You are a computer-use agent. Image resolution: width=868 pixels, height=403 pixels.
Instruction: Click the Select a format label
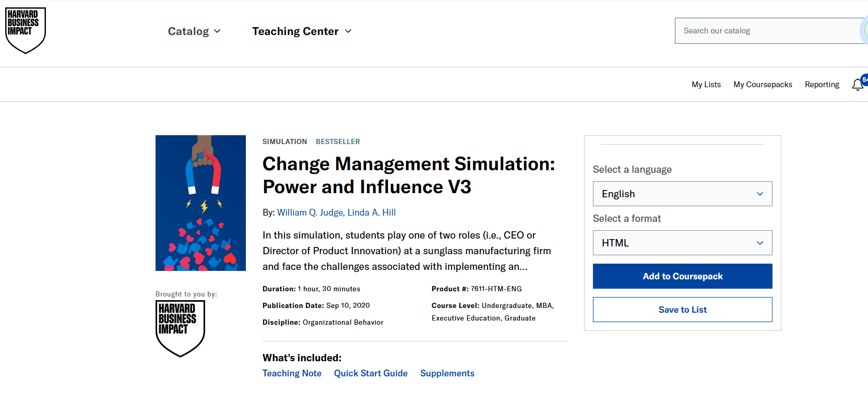pyautogui.click(x=627, y=219)
